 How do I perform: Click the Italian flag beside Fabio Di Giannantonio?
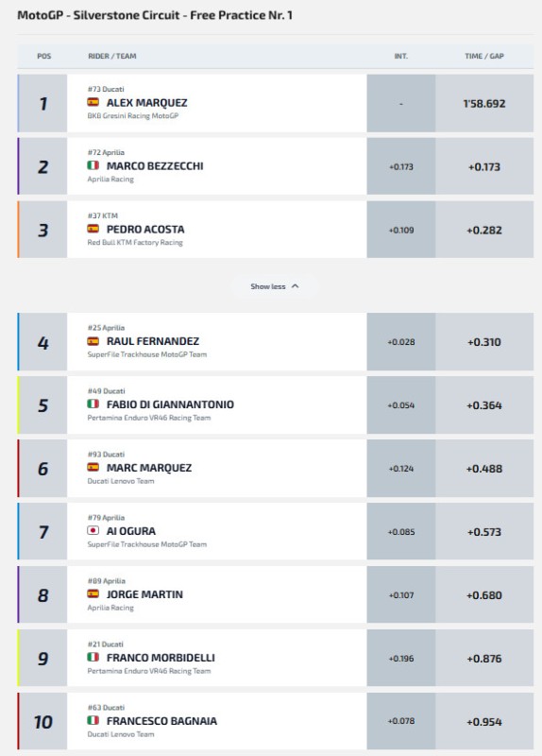[93, 404]
